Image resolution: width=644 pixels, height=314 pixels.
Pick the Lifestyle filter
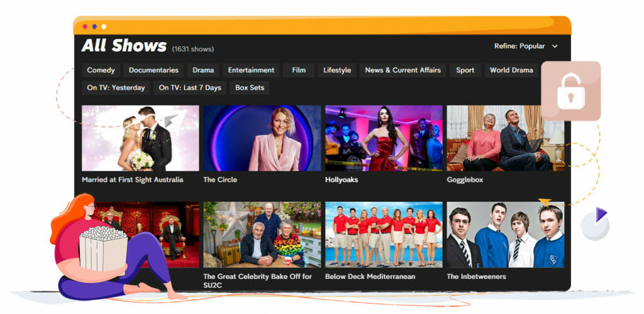point(337,70)
